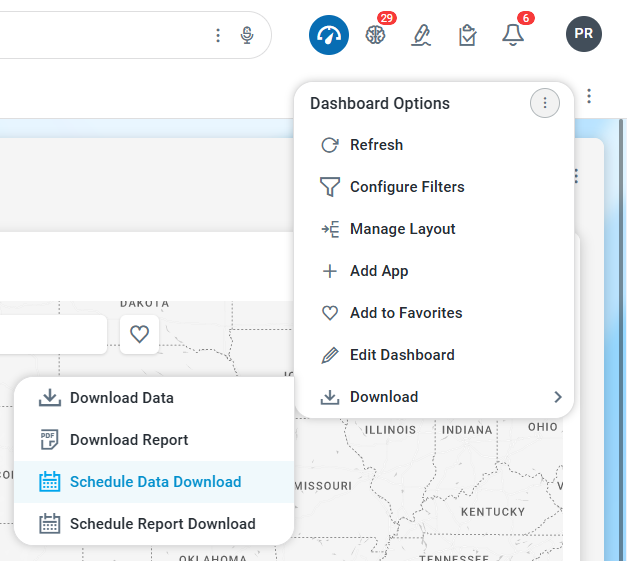This screenshot has height=561, width=627.
Task: Select Edit Dashboard option
Action: click(401, 355)
